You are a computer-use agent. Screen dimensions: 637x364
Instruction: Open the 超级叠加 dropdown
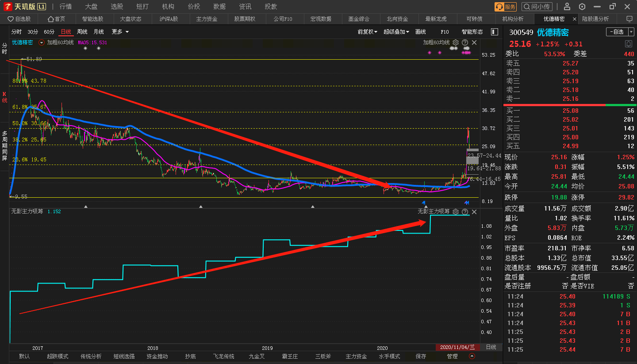click(x=396, y=32)
